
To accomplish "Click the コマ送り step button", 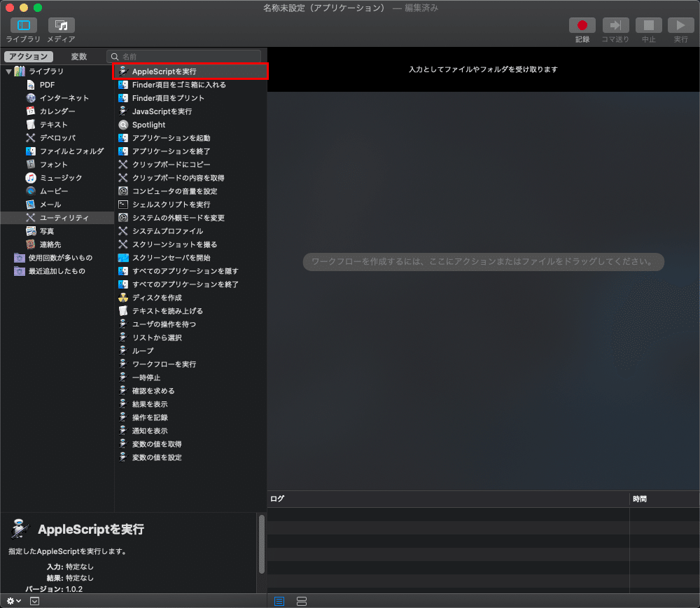I will tap(615, 25).
